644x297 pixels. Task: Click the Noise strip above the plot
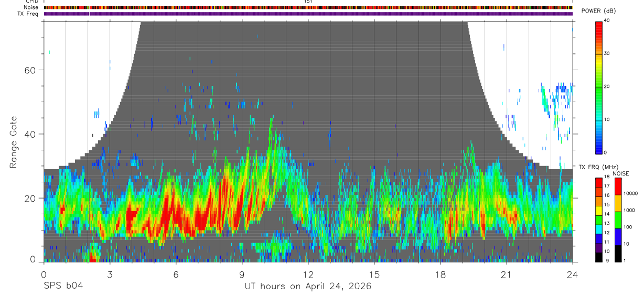tap(308, 7)
